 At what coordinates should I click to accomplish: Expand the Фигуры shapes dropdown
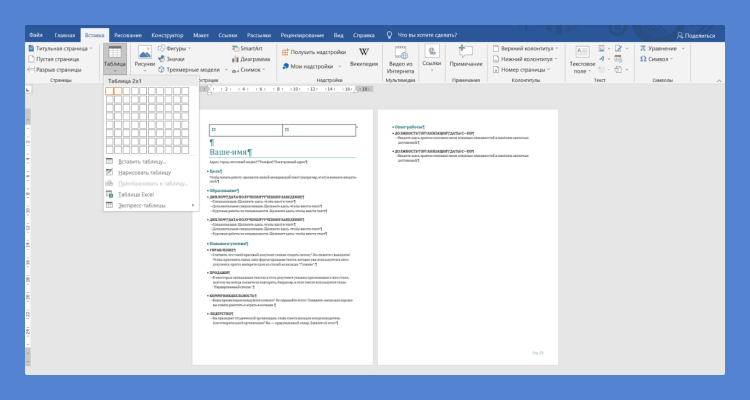[177, 48]
